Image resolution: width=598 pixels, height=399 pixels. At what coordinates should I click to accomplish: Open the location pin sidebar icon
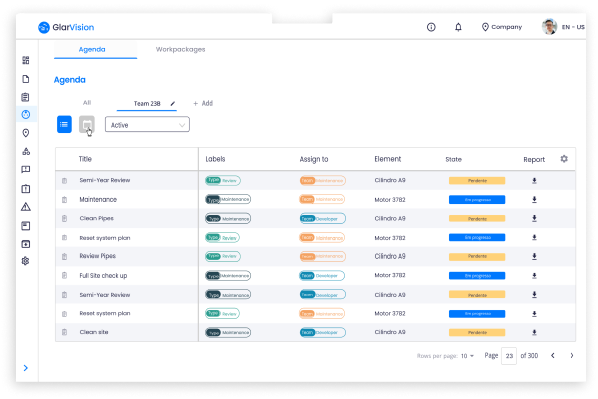pyautogui.click(x=26, y=133)
